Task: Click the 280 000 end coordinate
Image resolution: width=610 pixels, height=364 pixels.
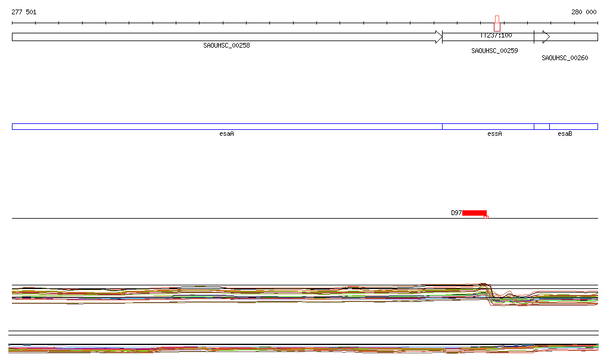Action: (584, 12)
